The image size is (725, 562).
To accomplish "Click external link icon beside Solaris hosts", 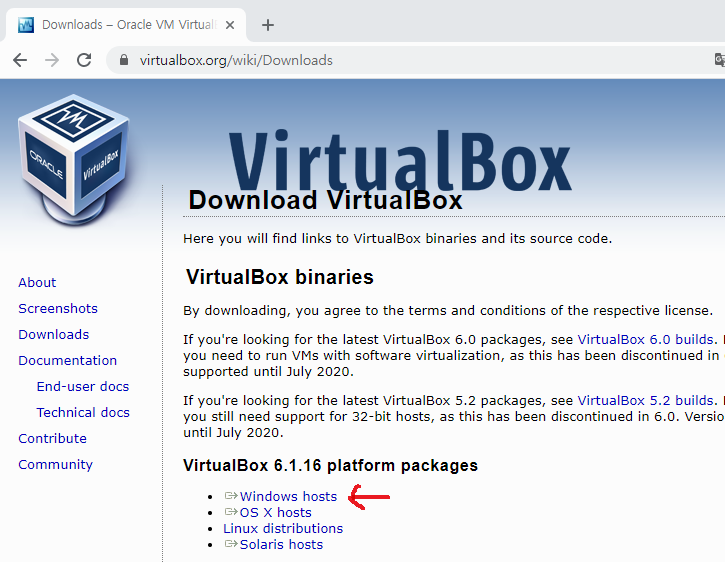I will click(231, 544).
